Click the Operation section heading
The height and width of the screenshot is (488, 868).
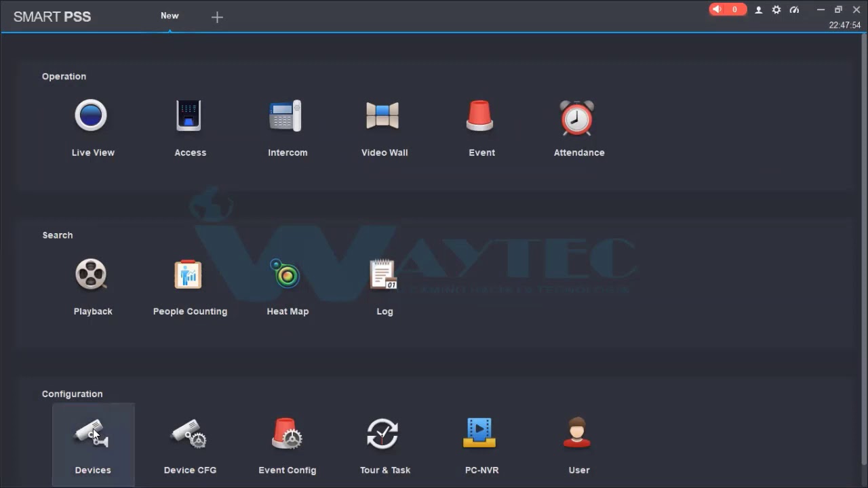point(64,77)
